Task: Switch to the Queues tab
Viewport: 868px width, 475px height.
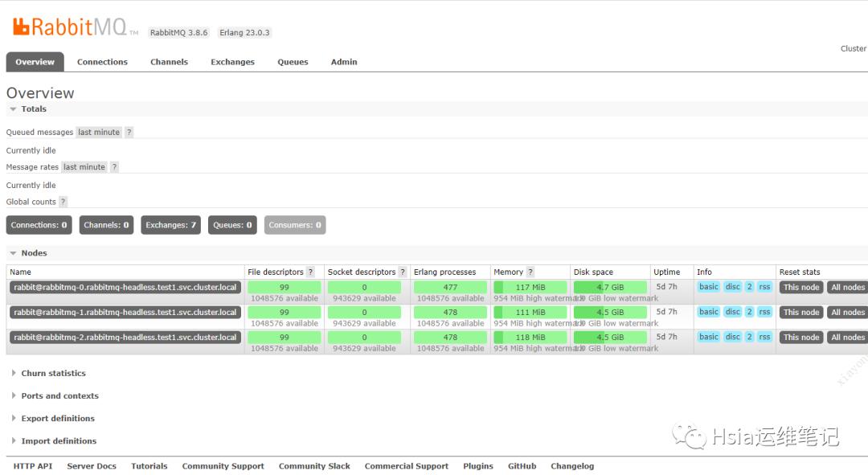Action: (293, 62)
